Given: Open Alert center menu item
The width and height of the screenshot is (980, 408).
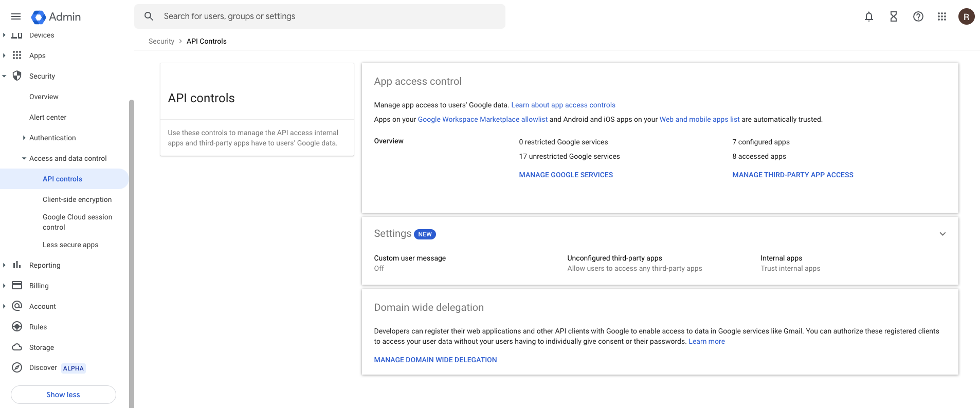Looking at the screenshot, I should [x=48, y=117].
